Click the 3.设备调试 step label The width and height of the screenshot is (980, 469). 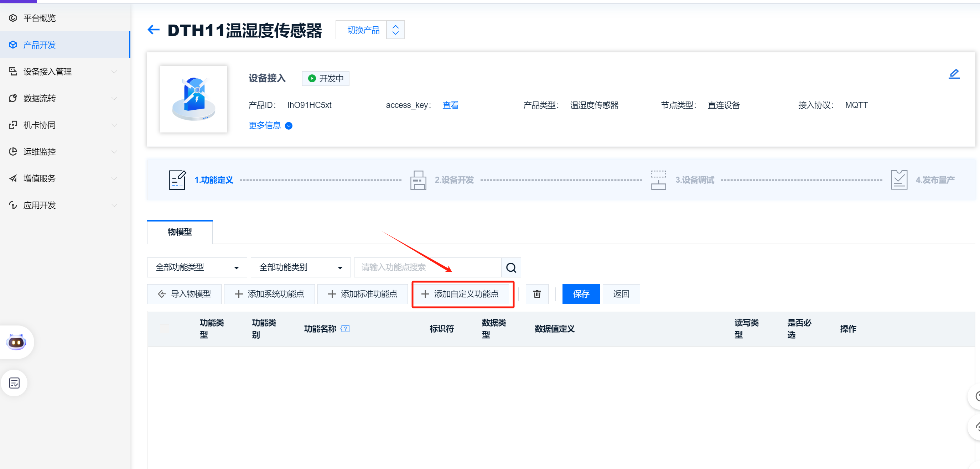(694, 179)
